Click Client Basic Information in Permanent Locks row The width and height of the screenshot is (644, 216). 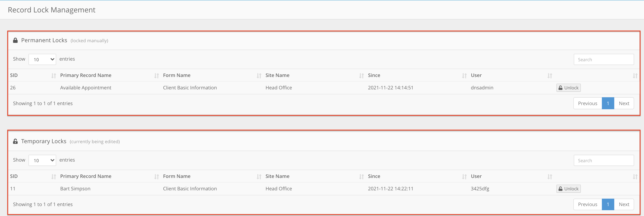[x=190, y=88]
